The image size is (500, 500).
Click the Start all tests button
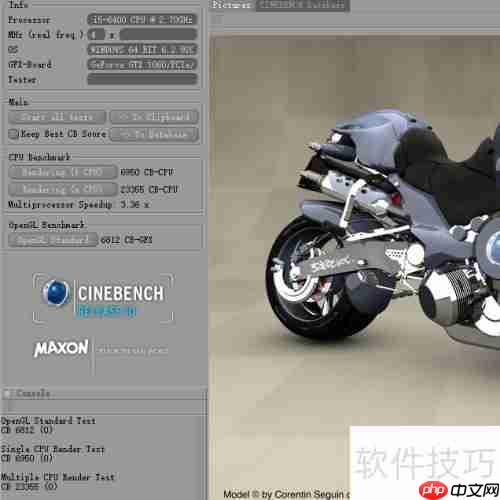[57, 117]
